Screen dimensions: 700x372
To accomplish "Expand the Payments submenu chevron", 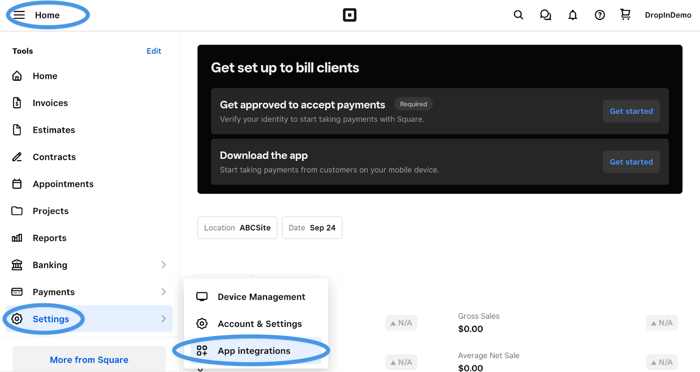I will click(163, 292).
